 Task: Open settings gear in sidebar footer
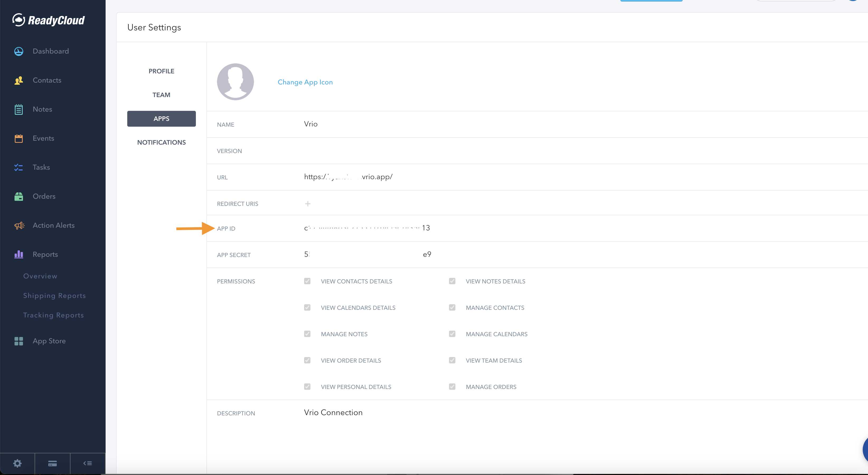coord(17,464)
